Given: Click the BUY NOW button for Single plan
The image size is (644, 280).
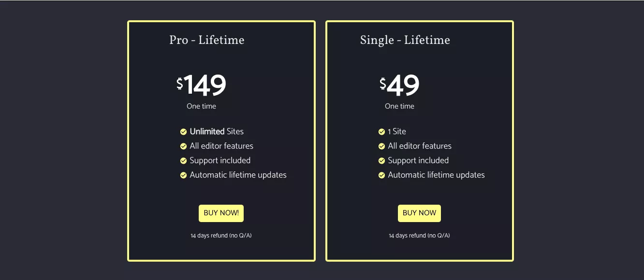Looking at the screenshot, I should pyautogui.click(x=419, y=213).
